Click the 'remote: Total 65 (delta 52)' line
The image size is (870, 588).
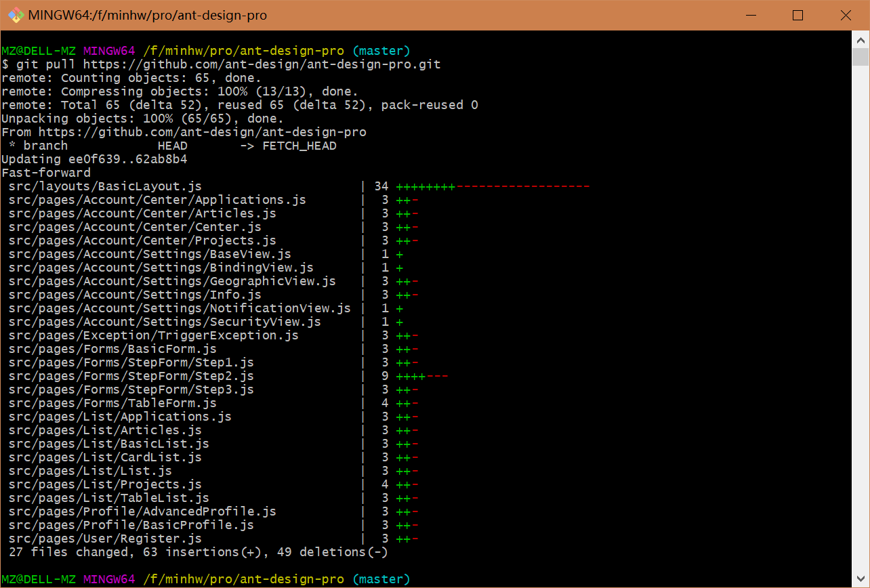(x=240, y=105)
